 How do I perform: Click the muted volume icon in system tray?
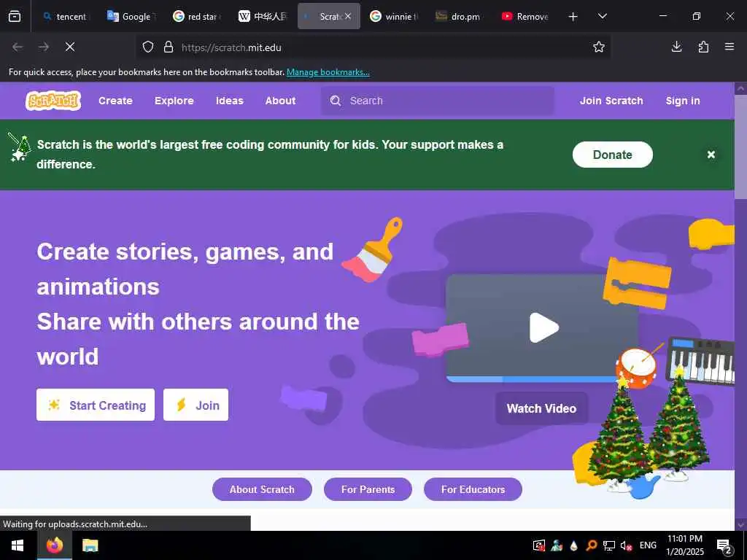click(x=626, y=545)
